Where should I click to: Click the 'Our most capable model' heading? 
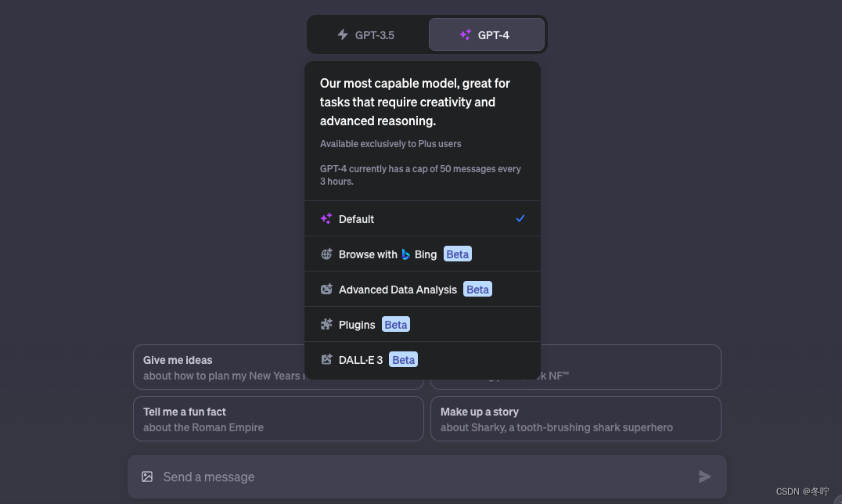pos(415,102)
